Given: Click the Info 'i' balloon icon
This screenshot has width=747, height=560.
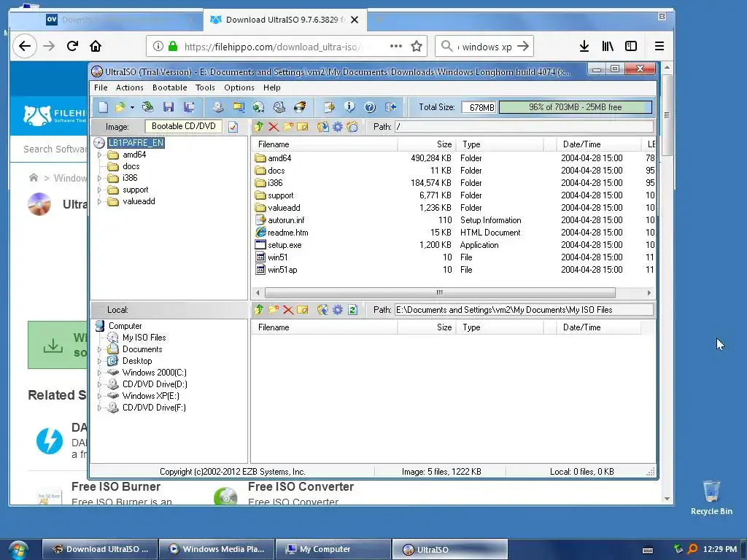Looking at the screenshot, I should pos(349,107).
